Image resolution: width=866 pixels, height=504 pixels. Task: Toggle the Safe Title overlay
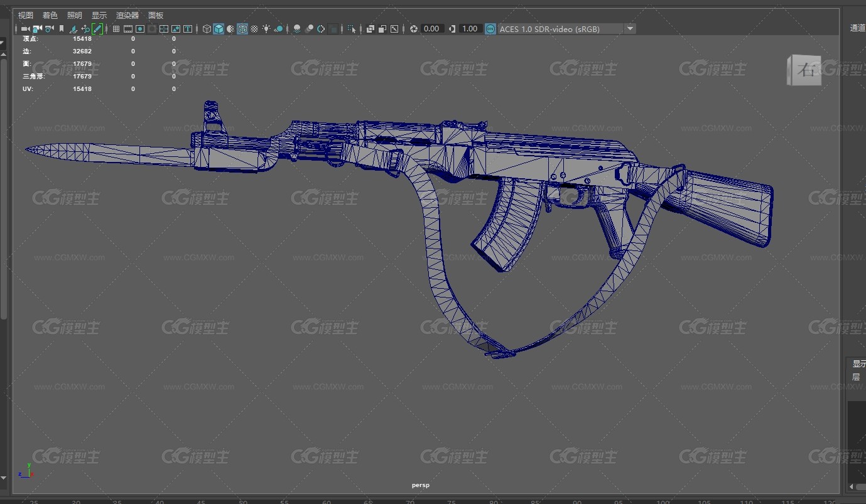click(188, 29)
